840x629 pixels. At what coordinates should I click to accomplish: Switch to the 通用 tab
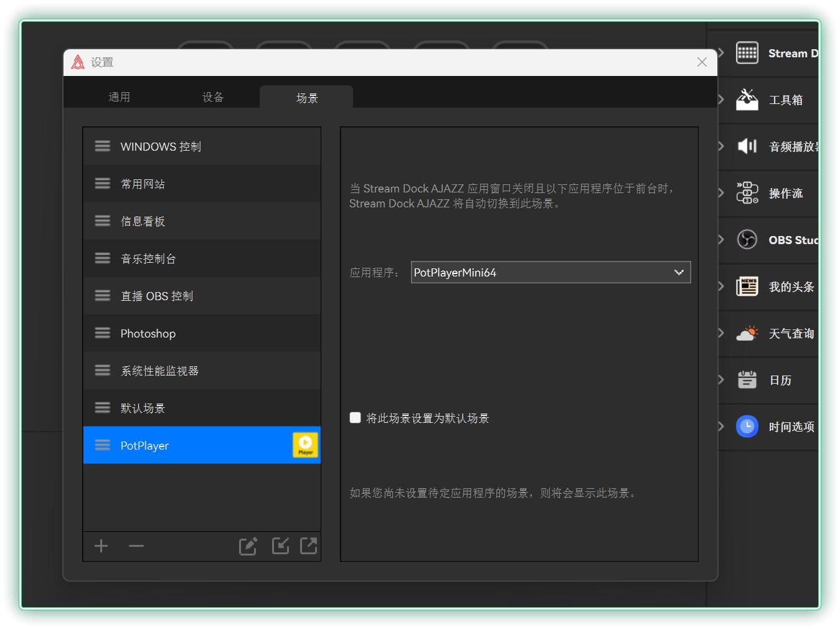[x=119, y=97]
